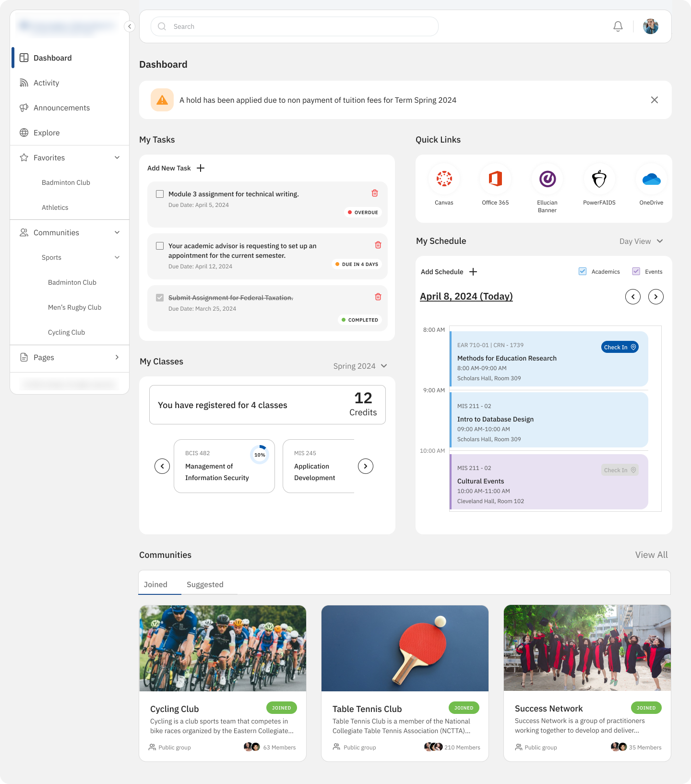Click the plus icon for Add Schedule

click(473, 272)
